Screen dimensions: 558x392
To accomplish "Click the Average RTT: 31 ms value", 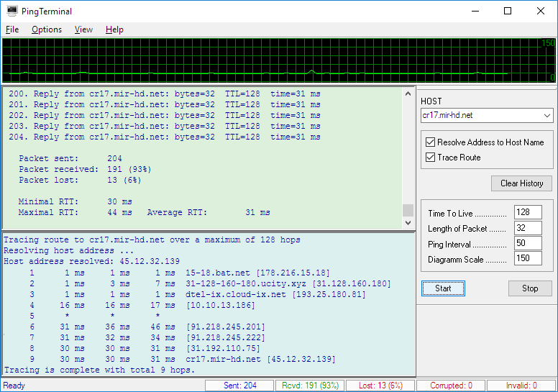I will (x=257, y=213).
